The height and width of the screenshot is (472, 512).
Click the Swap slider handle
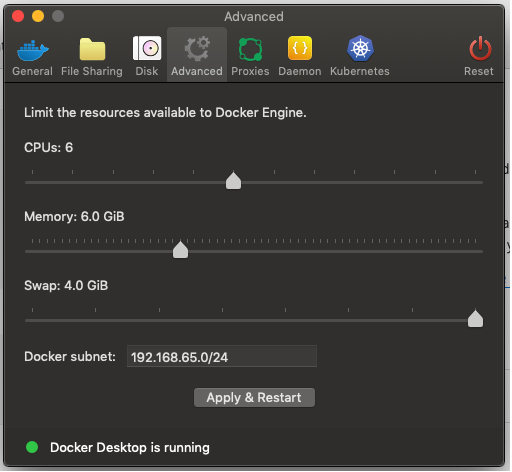click(475, 319)
